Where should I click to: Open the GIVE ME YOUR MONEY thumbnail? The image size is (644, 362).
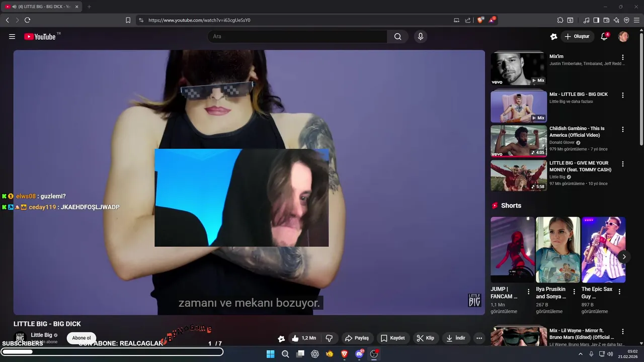coord(519,175)
